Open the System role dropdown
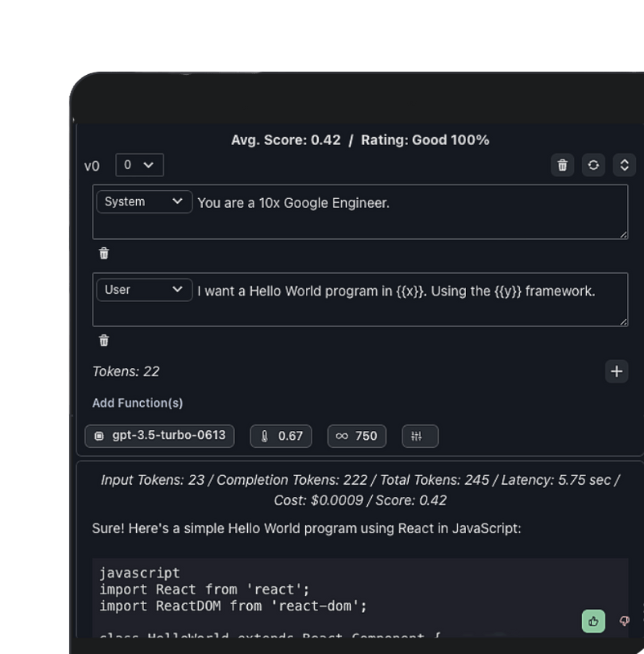 (144, 202)
